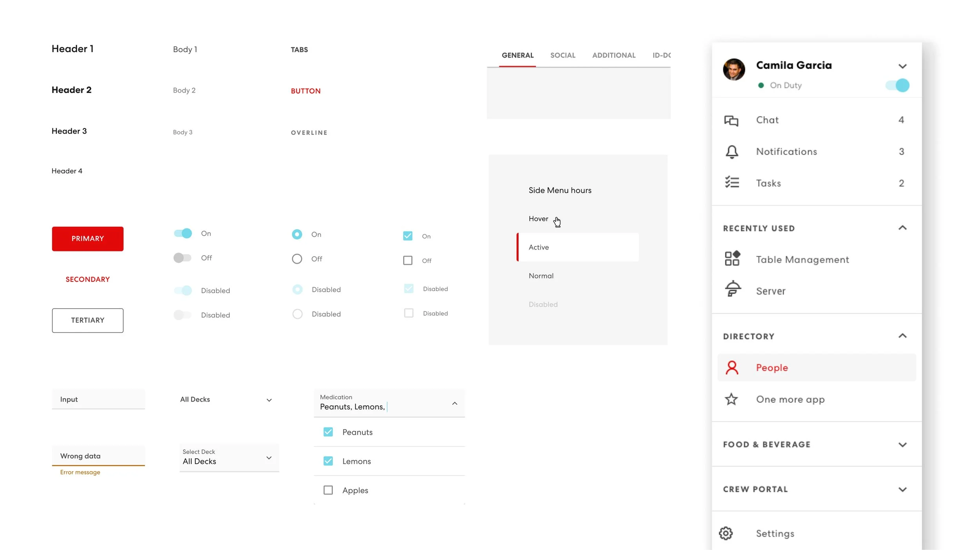Click the Chat speech-bubbles icon

(731, 120)
